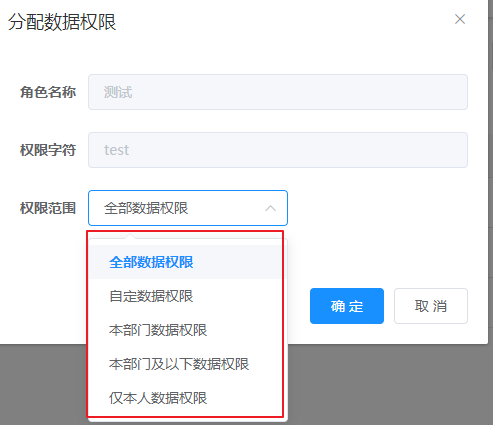The width and height of the screenshot is (493, 425).
Task: Select the 全部数据权限 option in list
Action: pyautogui.click(x=188, y=262)
